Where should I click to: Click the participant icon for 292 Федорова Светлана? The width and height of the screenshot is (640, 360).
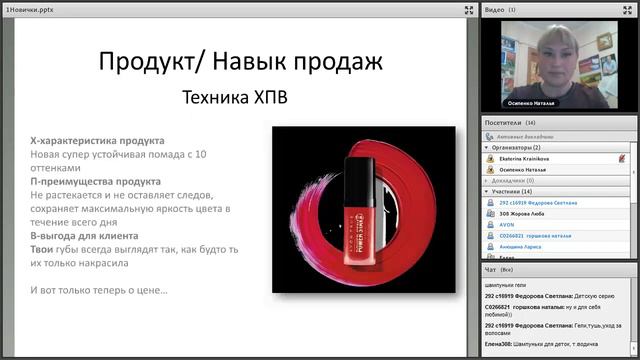490,202
